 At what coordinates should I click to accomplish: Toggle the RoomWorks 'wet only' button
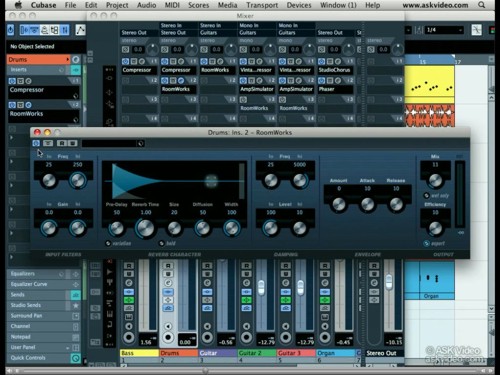[x=426, y=195]
